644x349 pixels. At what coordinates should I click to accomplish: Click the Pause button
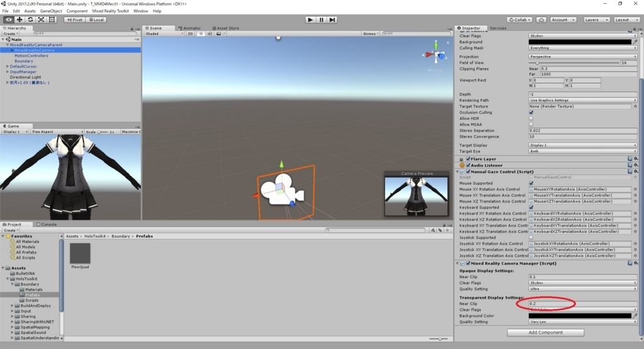pos(321,19)
